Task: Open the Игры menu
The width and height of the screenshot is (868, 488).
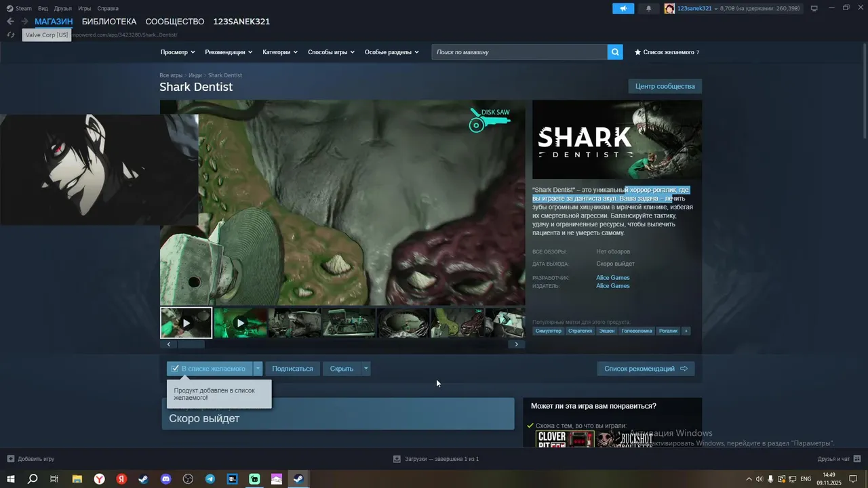Action: pyautogui.click(x=85, y=8)
